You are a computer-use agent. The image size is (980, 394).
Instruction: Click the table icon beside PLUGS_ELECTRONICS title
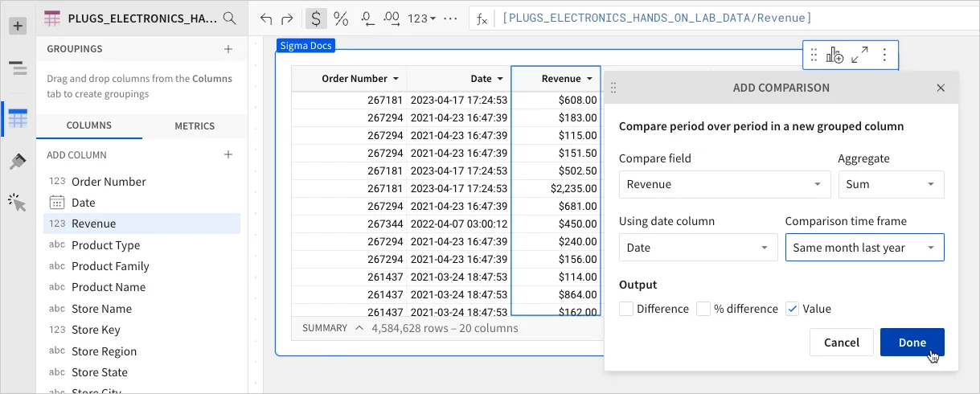51,18
